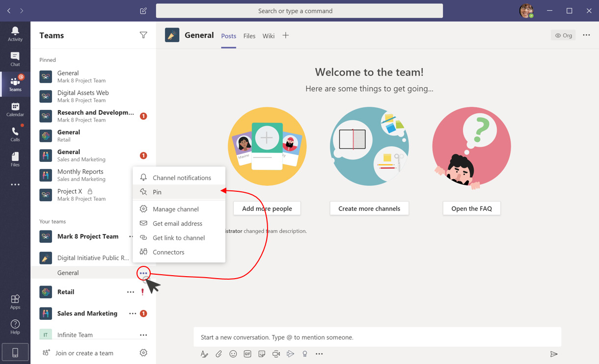Screen dimensions: 599x364
Task: Go forward with the forward arrow
Action: coord(22,11)
